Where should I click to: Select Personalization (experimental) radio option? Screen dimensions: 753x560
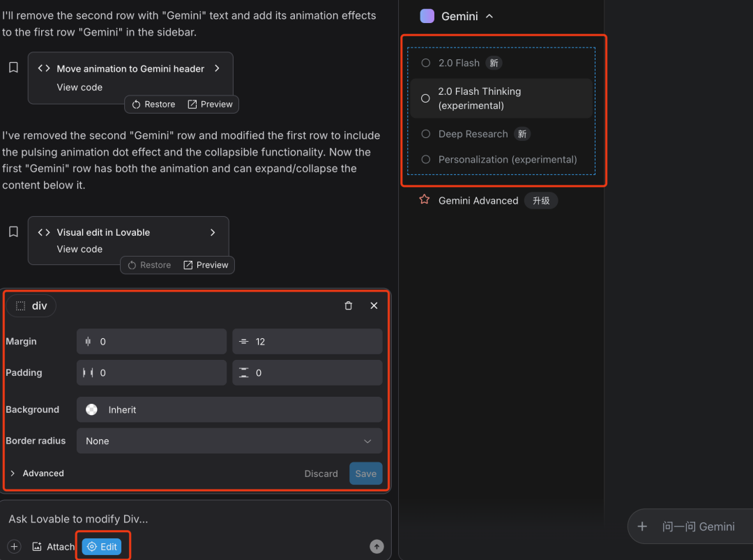pos(425,160)
